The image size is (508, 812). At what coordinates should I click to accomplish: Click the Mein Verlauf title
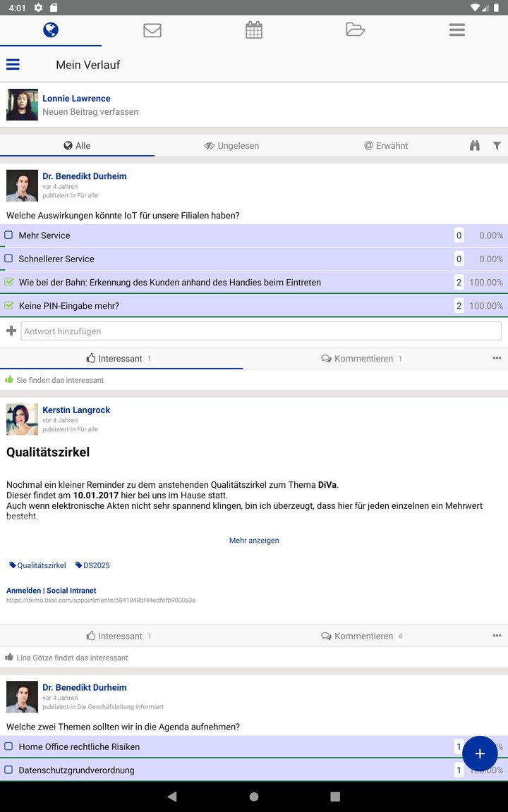[x=87, y=65]
